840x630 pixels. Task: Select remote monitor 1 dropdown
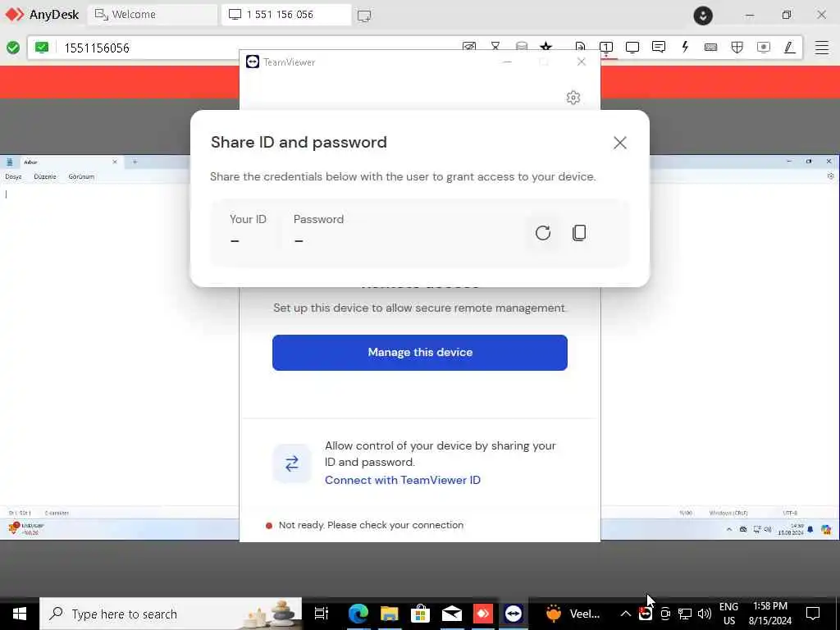606,47
